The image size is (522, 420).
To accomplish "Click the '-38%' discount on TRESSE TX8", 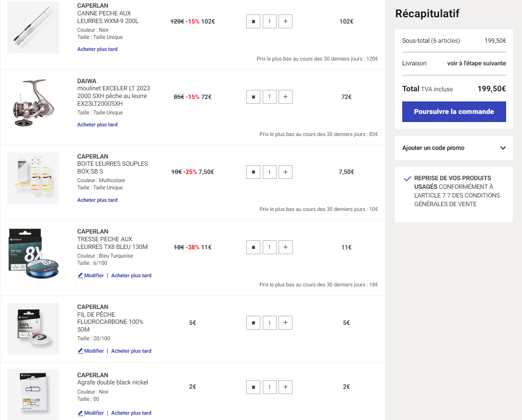I will coord(192,247).
